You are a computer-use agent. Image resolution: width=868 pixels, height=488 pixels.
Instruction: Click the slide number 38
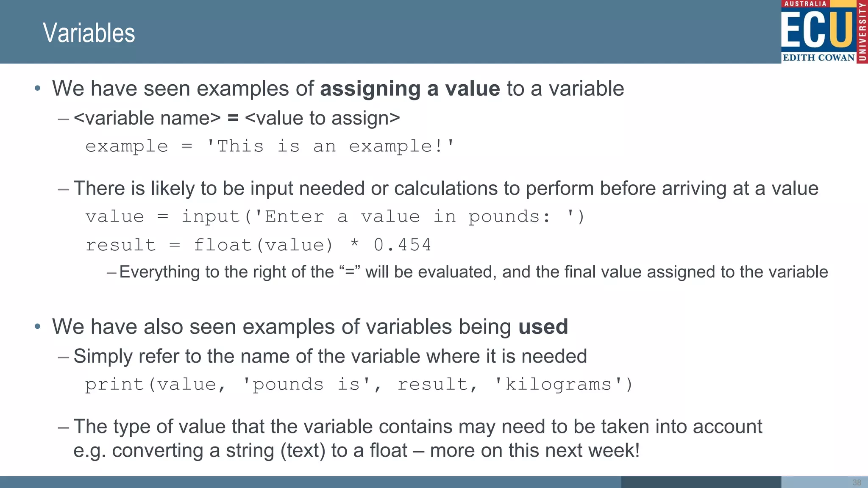(x=857, y=482)
